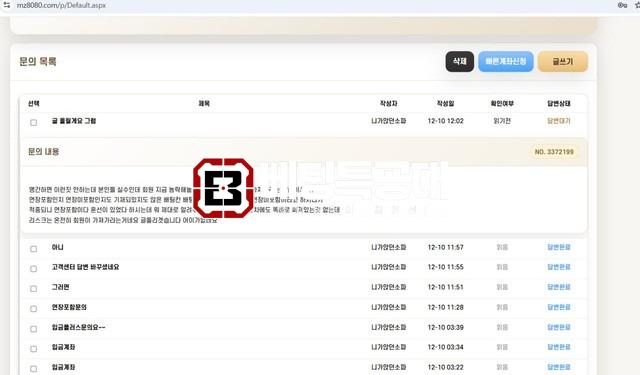Open the site information icon beside the URL

(7, 5)
